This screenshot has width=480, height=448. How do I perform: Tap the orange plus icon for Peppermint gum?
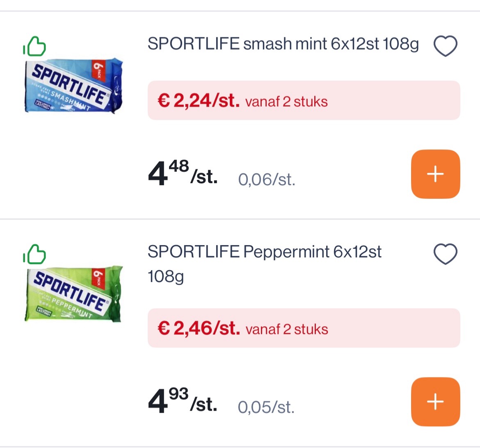pyautogui.click(x=435, y=402)
